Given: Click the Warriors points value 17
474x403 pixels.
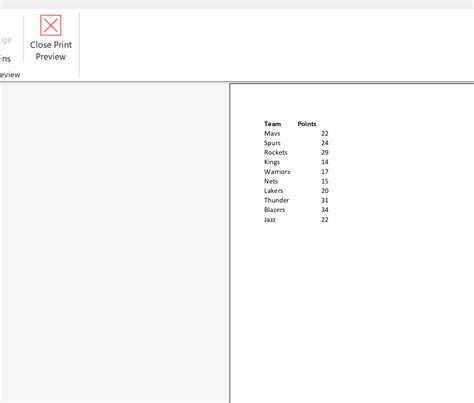Looking at the screenshot, I should click(325, 172).
